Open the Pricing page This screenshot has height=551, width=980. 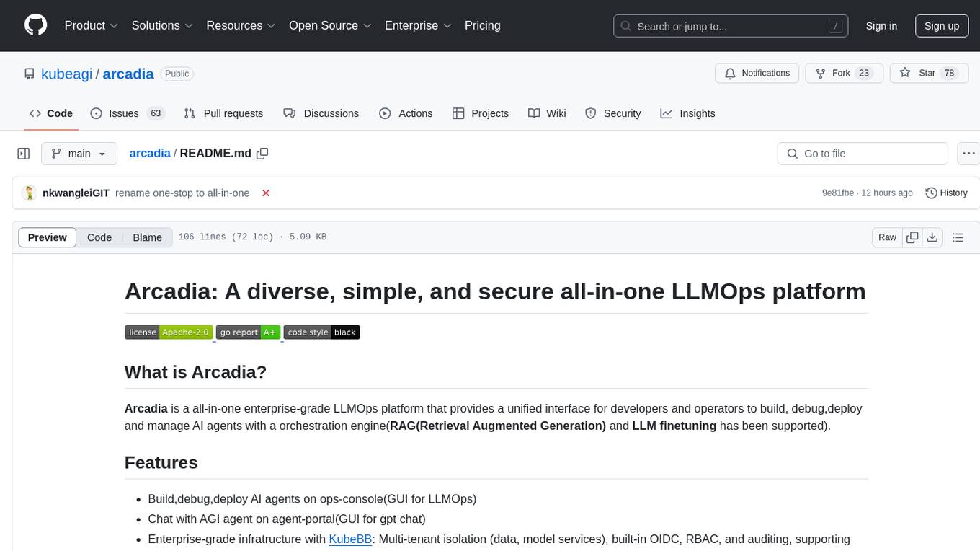click(483, 25)
